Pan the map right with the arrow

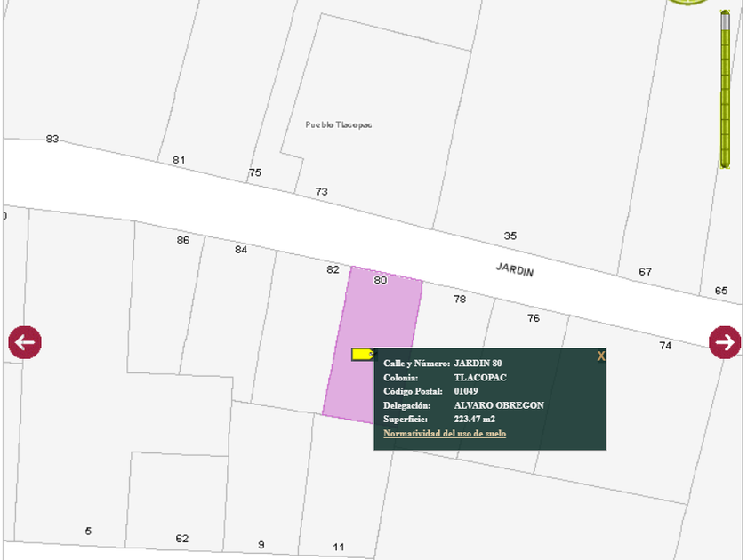[x=725, y=342]
